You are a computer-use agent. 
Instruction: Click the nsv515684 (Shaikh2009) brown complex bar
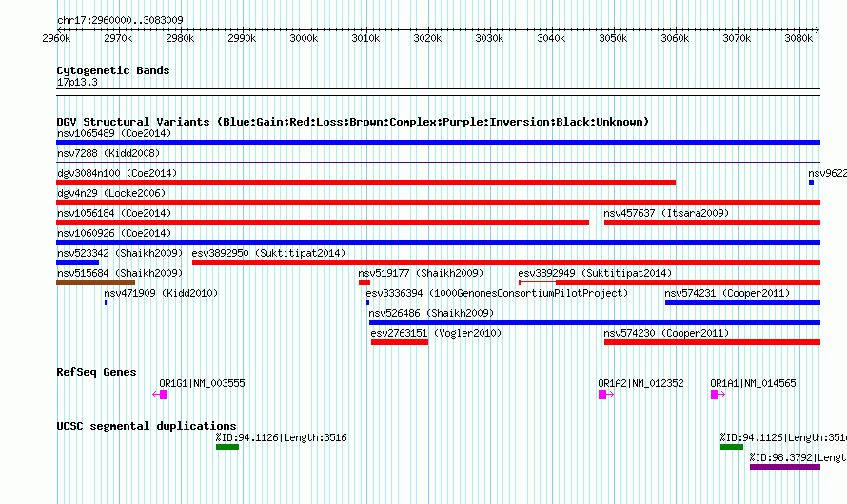pos(95,282)
